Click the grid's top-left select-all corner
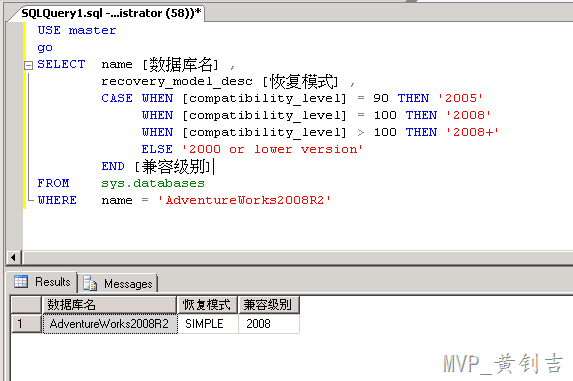 26,305
